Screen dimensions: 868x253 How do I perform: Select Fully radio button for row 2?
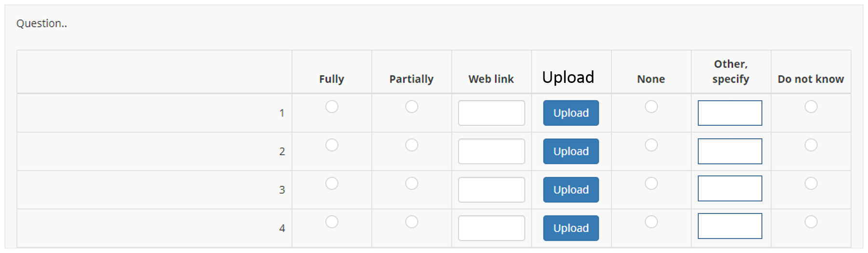[332, 145]
